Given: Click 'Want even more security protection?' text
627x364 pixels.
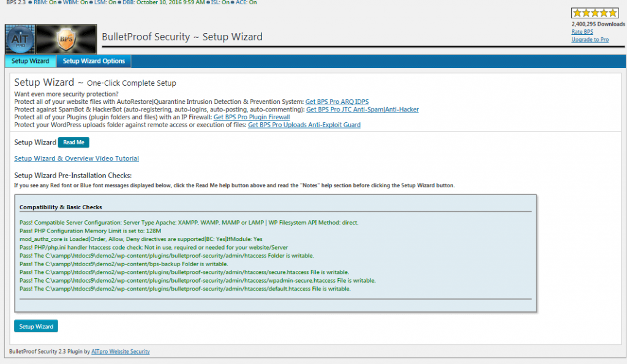Looking at the screenshot, I should 66,94.
